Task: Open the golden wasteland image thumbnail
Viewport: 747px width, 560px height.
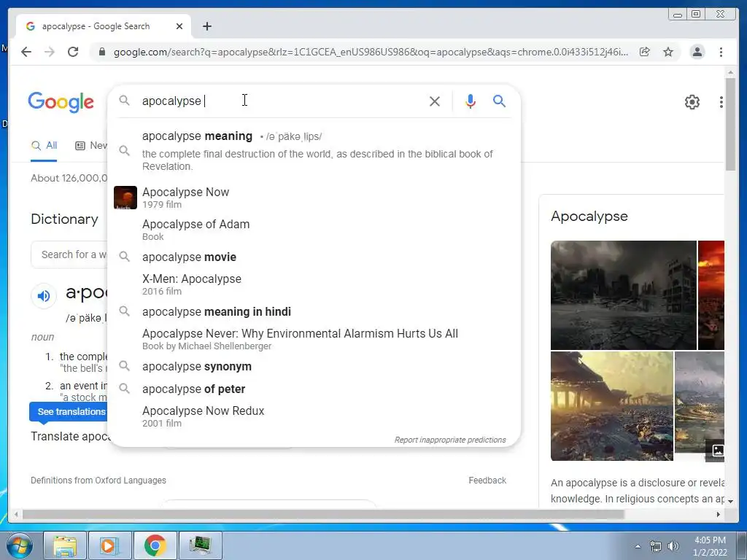Action: pyautogui.click(x=612, y=406)
